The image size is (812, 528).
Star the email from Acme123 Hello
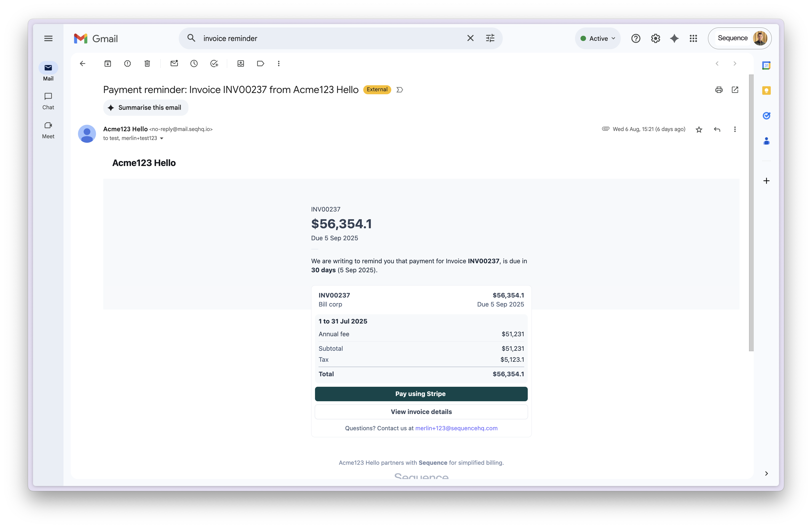(699, 129)
